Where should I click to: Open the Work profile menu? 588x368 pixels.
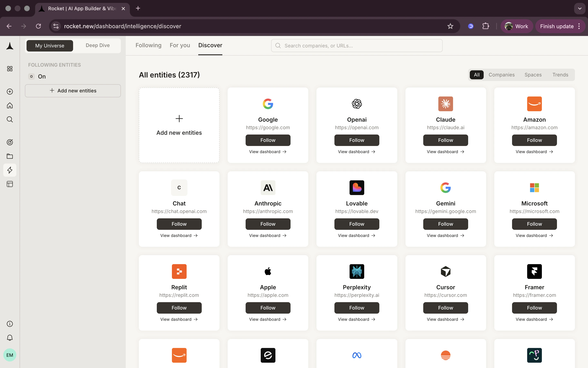pos(517,26)
